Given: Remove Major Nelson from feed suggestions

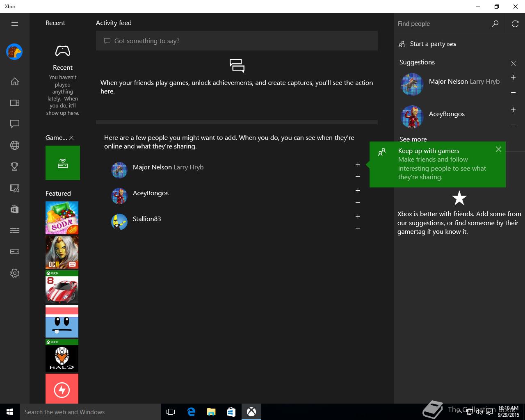Looking at the screenshot, I should tap(358, 177).
